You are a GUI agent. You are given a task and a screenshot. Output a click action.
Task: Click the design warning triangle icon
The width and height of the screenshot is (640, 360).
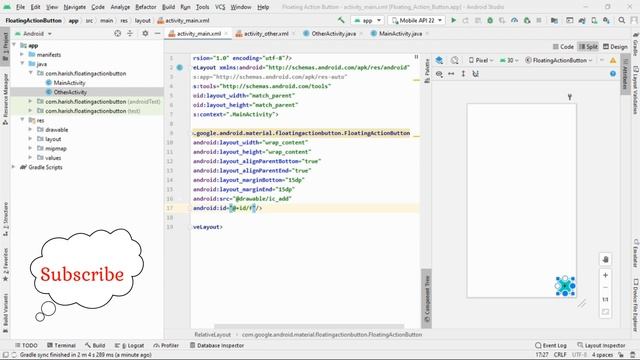pyautogui.click(x=613, y=60)
